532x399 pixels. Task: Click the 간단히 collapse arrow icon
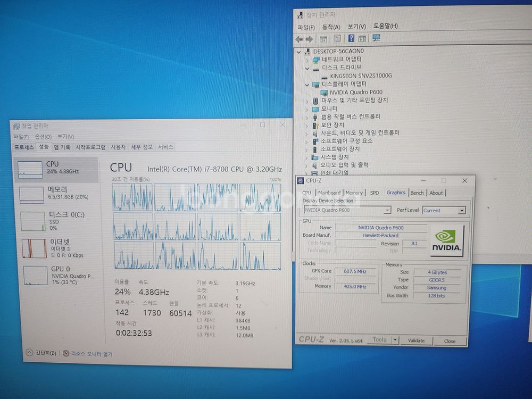[29, 353]
